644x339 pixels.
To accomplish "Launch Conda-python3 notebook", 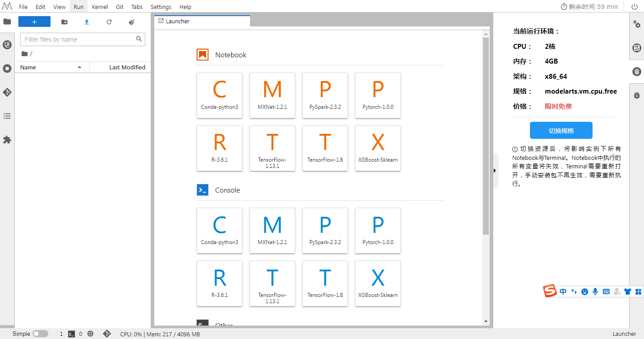I will (220, 95).
